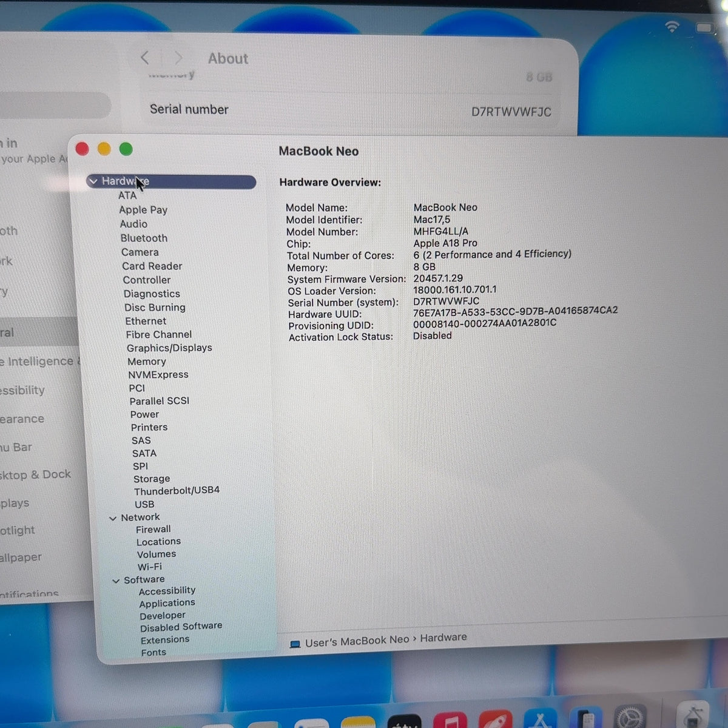Screen dimensions: 728x728
Task: Open Wallpaper in the Settings sidebar
Action: (x=21, y=558)
